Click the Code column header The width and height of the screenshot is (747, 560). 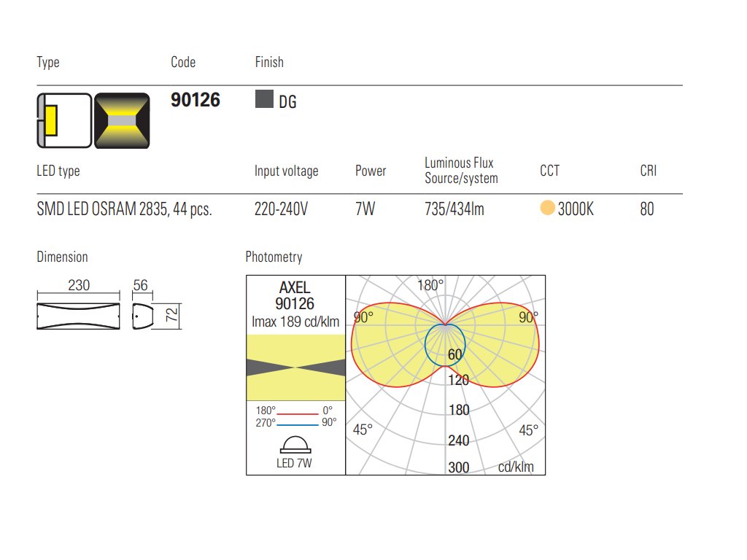pos(183,62)
